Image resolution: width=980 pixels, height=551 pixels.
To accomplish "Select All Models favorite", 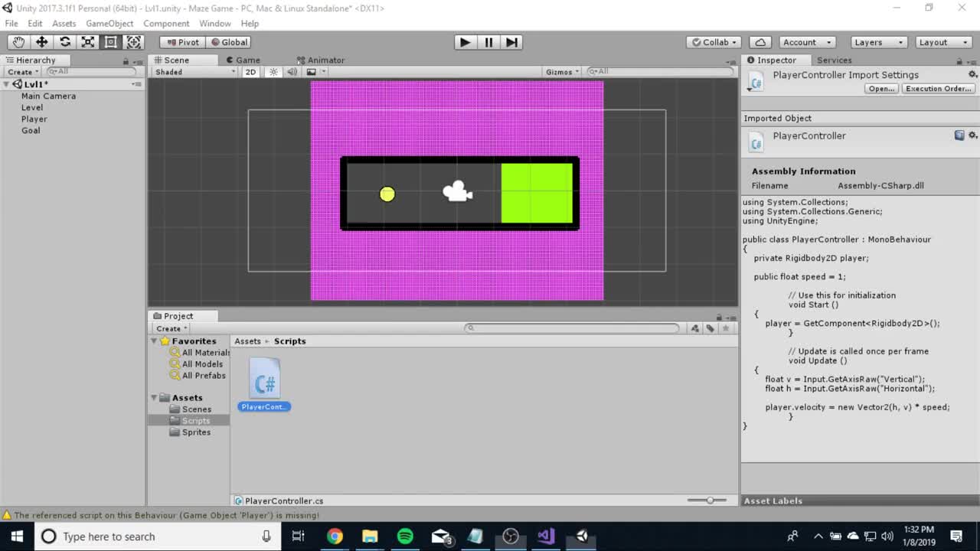I will click(x=197, y=364).
